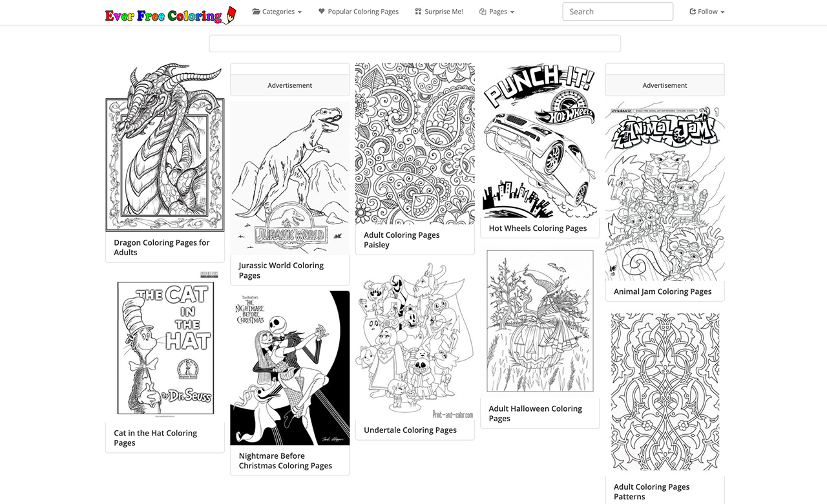827x504 pixels.
Task: Click the Ever Free Coloring logo
Action: pos(171,15)
